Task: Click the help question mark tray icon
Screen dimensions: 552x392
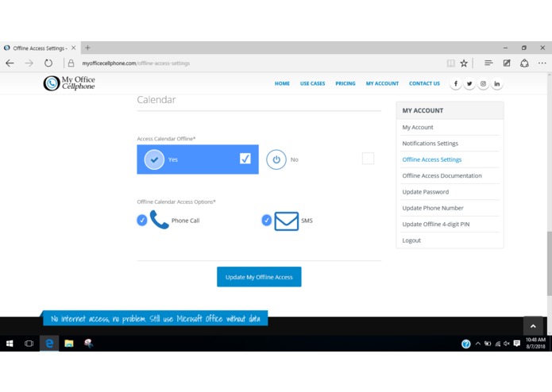Action: [465, 344]
